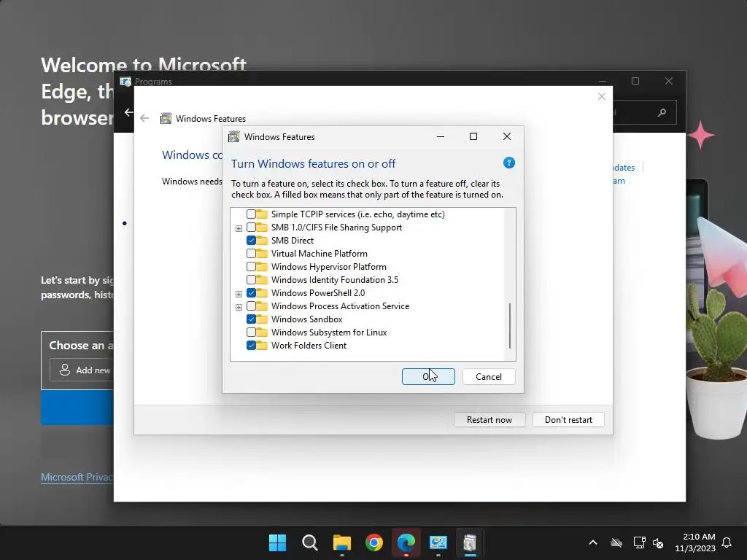Click the Simple TCPIP services folder icon
747x560 pixels.
coord(262,214)
